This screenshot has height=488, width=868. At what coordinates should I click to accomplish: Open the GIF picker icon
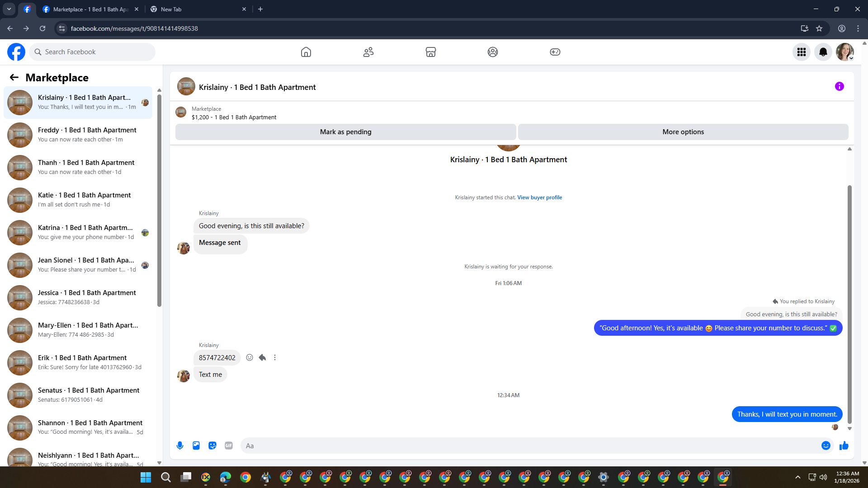[x=229, y=446]
